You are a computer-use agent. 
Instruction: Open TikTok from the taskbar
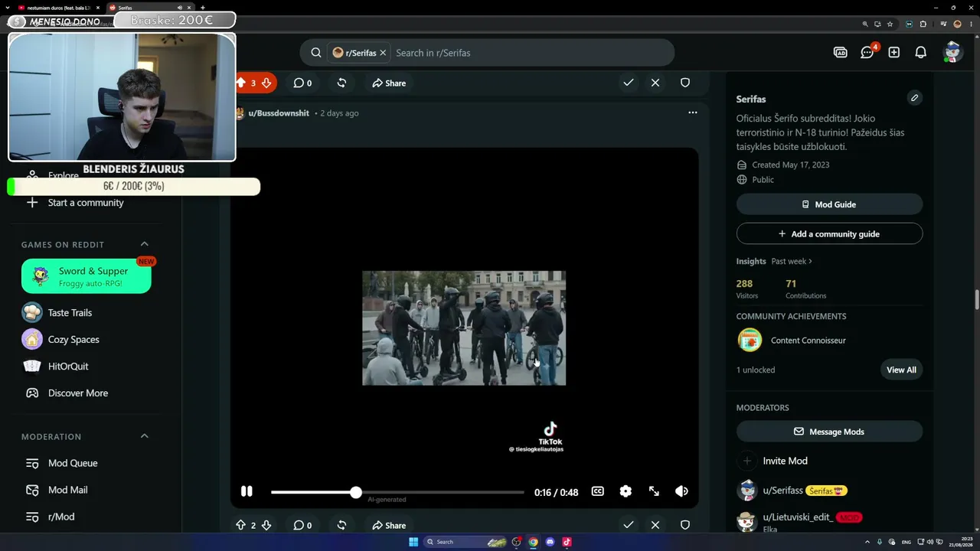567,542
